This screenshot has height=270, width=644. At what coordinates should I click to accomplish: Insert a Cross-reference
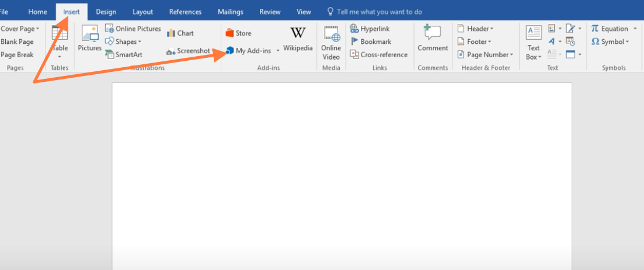coord(379,55)
